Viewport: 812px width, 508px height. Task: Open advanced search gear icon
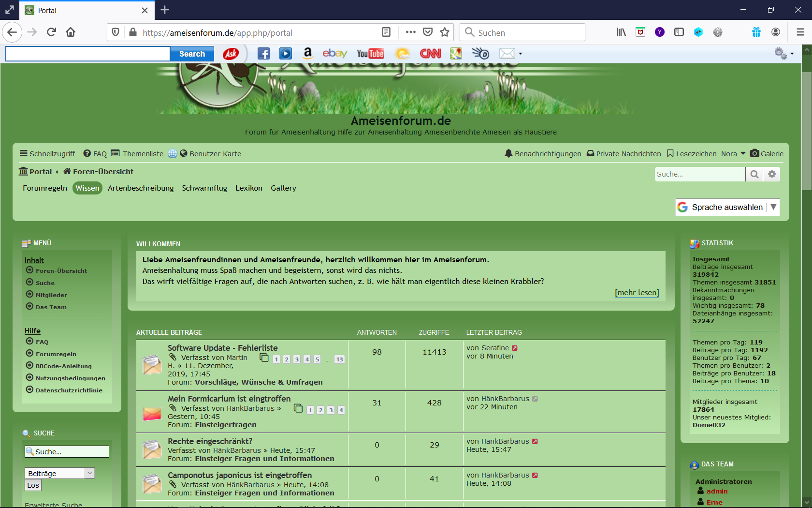[772, 174]
